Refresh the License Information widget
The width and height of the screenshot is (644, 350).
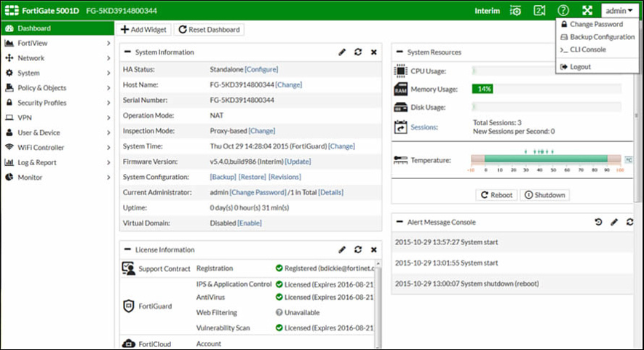click(x=358, y=250)
